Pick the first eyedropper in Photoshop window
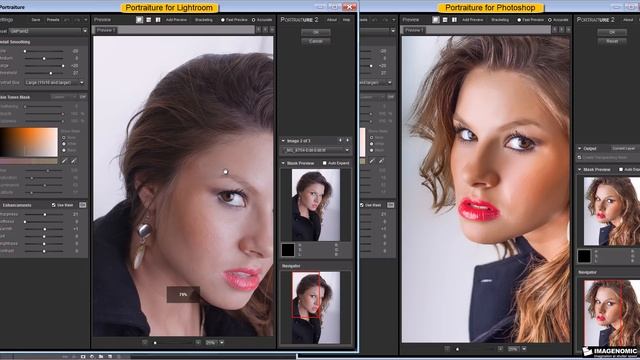 (372, 161)
